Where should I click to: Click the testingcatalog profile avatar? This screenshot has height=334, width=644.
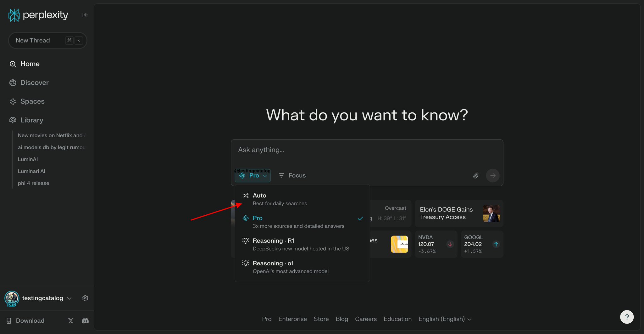pyautogui.click(x=12, y=298)
